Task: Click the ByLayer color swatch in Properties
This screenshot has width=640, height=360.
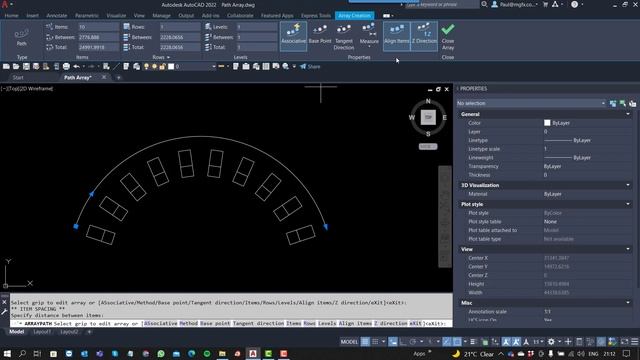Action: point(547,123)
